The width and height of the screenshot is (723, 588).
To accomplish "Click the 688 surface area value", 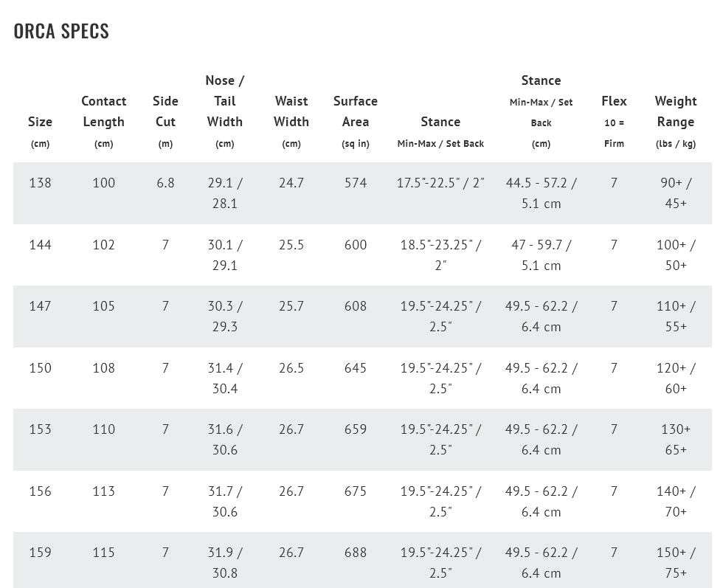I will [x=356, y=552].
